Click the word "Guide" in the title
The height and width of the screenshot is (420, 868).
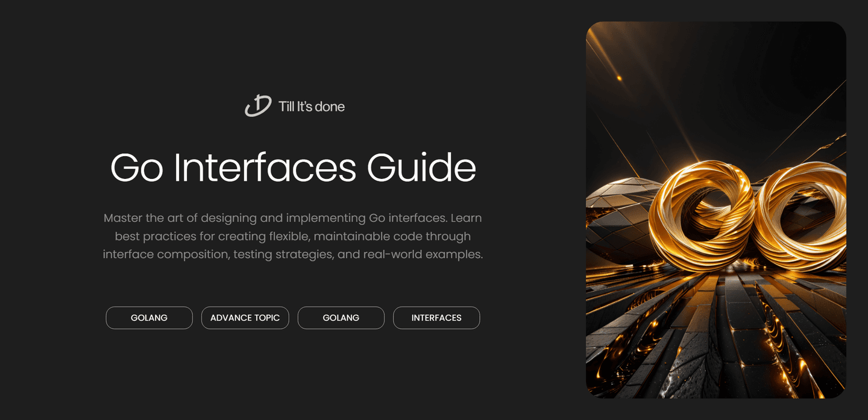(421, 168)
